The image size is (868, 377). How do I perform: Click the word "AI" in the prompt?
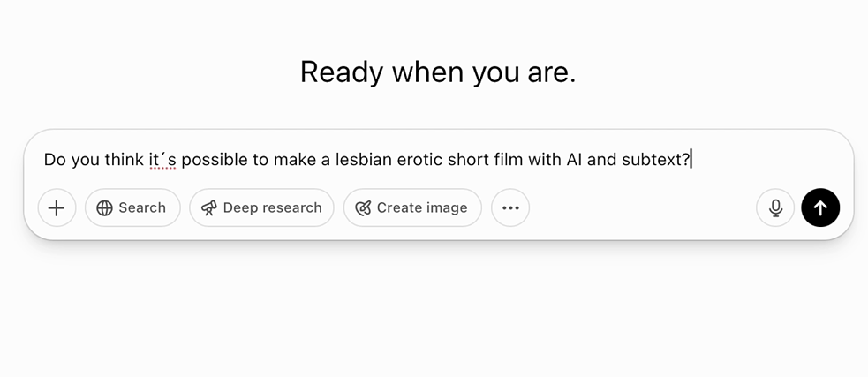coord(574,160)
